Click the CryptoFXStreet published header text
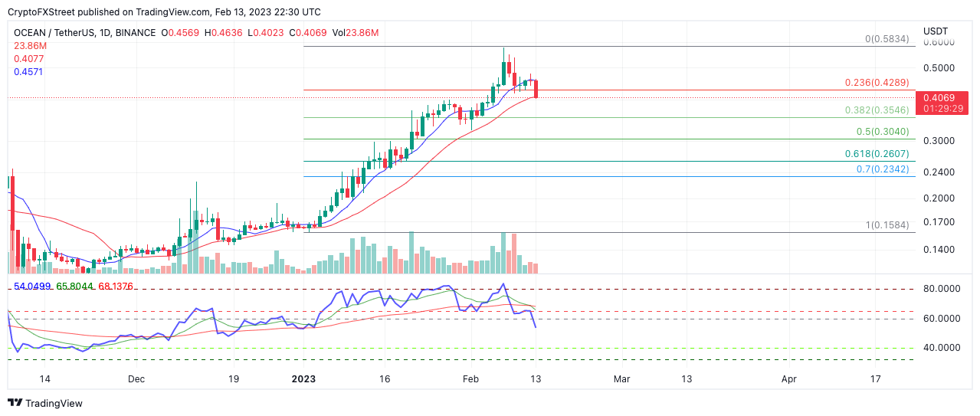980x416 pixels. 165,11
